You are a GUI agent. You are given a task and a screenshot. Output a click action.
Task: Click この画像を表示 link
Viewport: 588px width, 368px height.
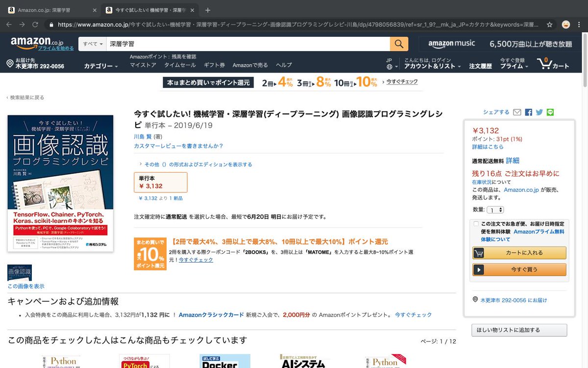pyautogui.click(x=26, y=286)
